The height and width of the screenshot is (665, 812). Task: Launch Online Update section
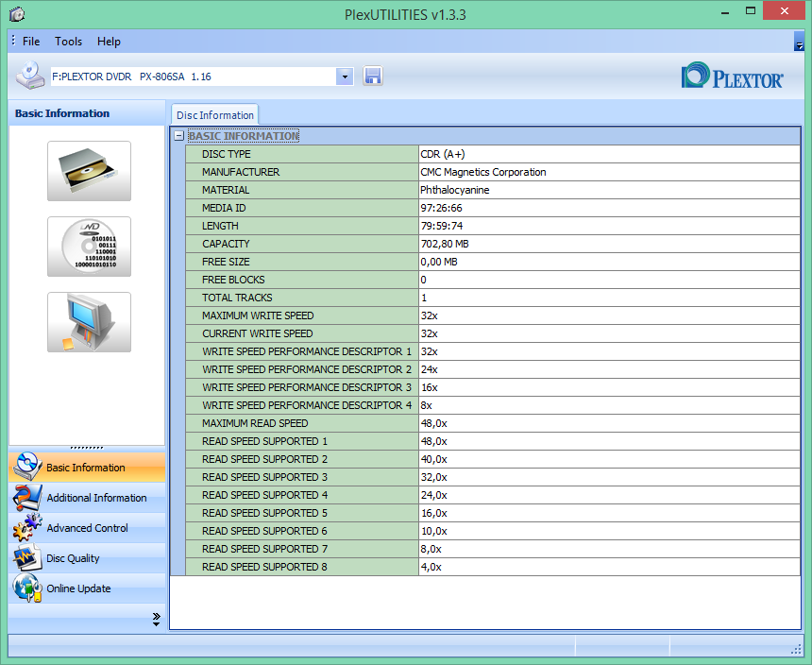87,588
